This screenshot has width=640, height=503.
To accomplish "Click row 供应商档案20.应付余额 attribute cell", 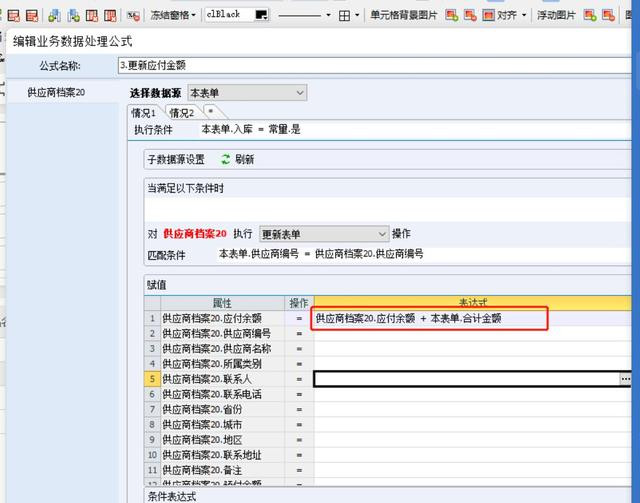I will (222, 318).
